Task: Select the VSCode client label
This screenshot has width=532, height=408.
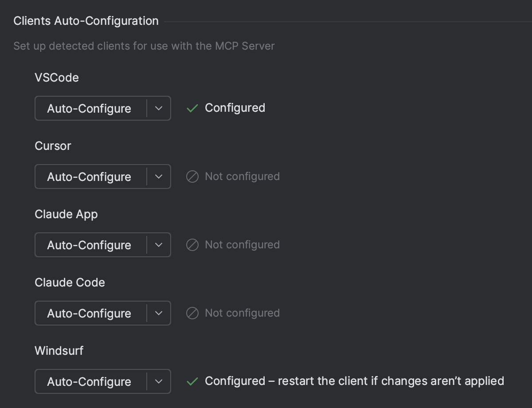Action: pos(57,78)
